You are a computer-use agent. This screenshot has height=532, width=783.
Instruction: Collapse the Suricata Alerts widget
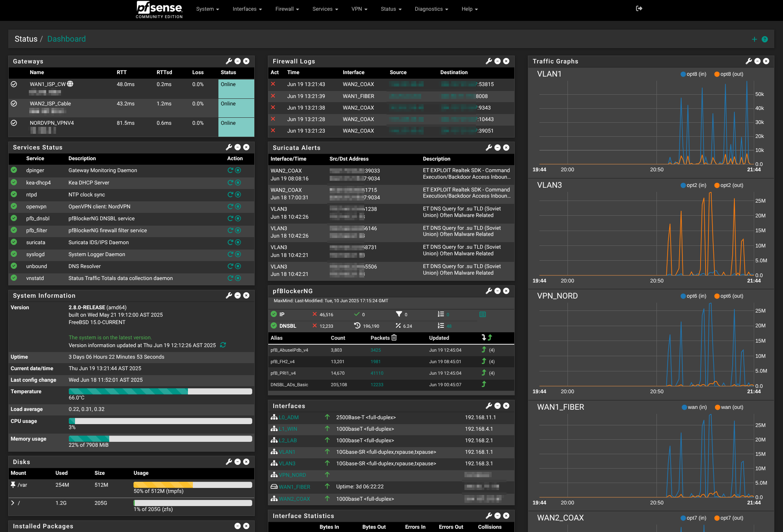(x=498, y=147)
